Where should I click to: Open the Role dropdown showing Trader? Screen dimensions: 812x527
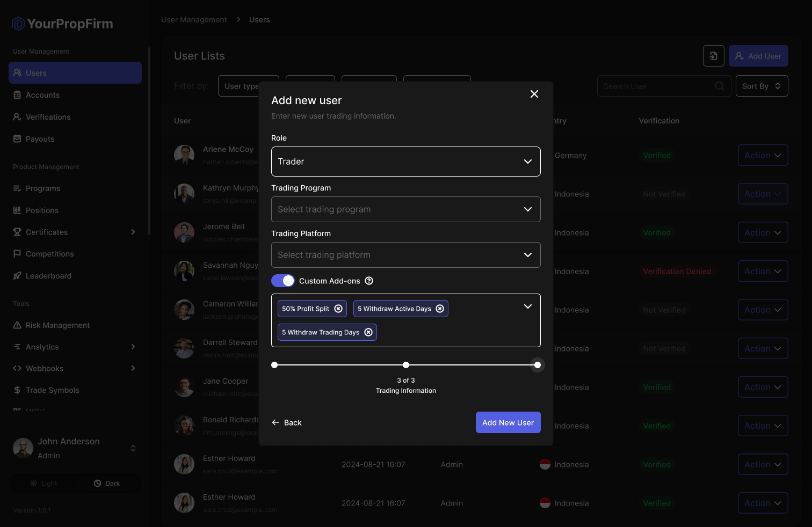click(x=405, y=162)
